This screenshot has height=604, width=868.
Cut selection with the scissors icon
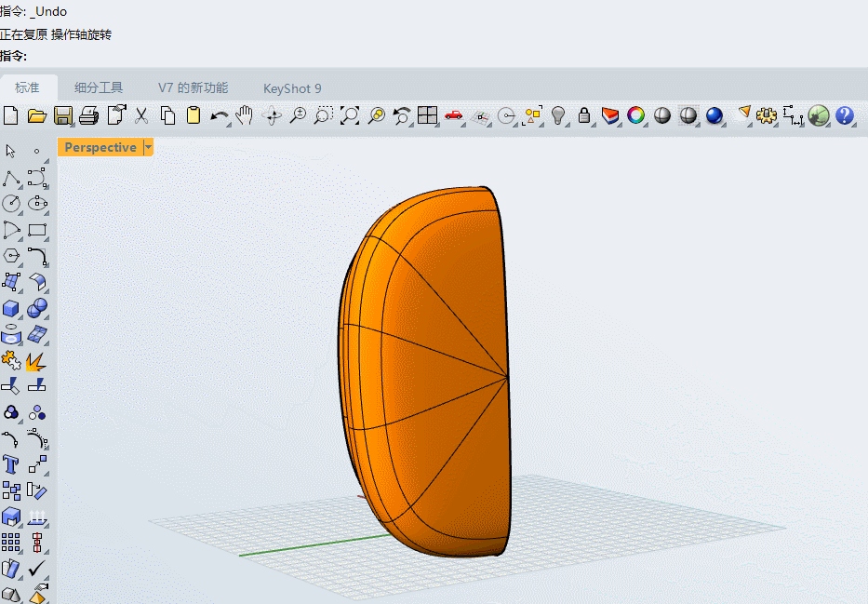[141, 115]
